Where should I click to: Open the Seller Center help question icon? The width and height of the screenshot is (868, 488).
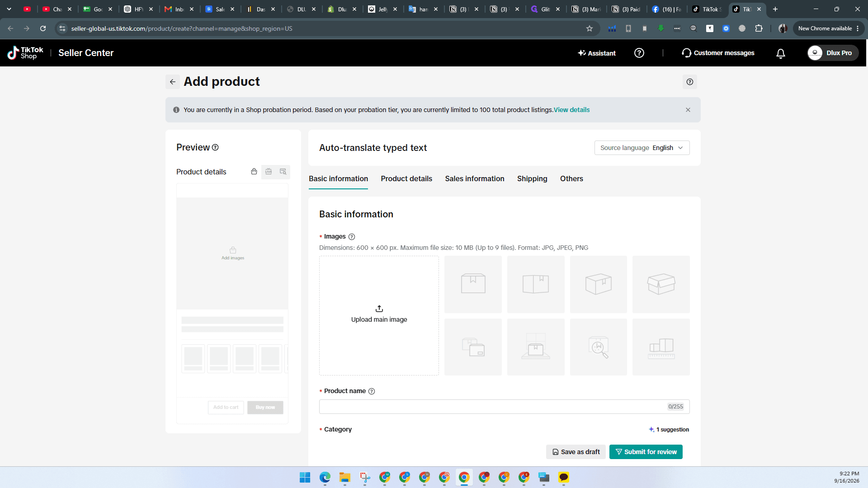[639, 53]
